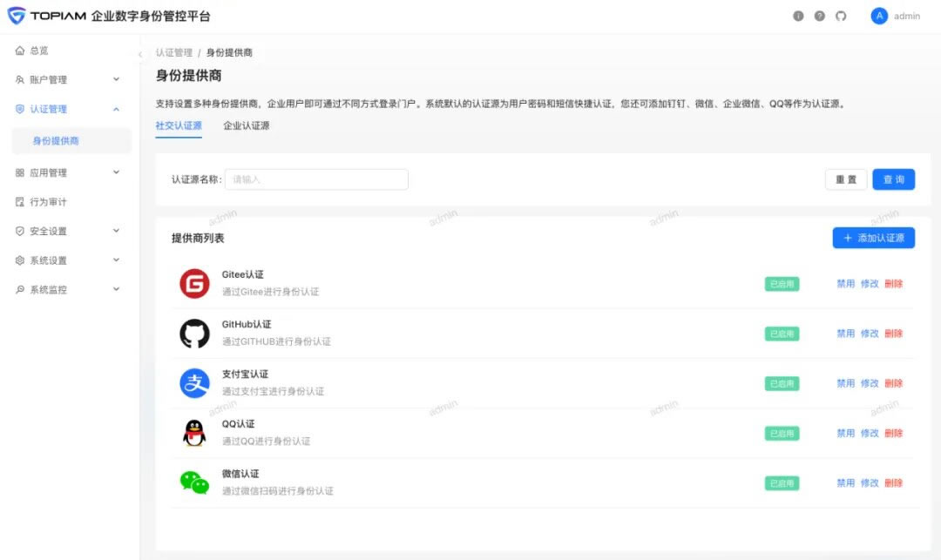Click the audit icon beside 行为审计
The width and height of the screenshot is (941, 560).
[20, 202]
